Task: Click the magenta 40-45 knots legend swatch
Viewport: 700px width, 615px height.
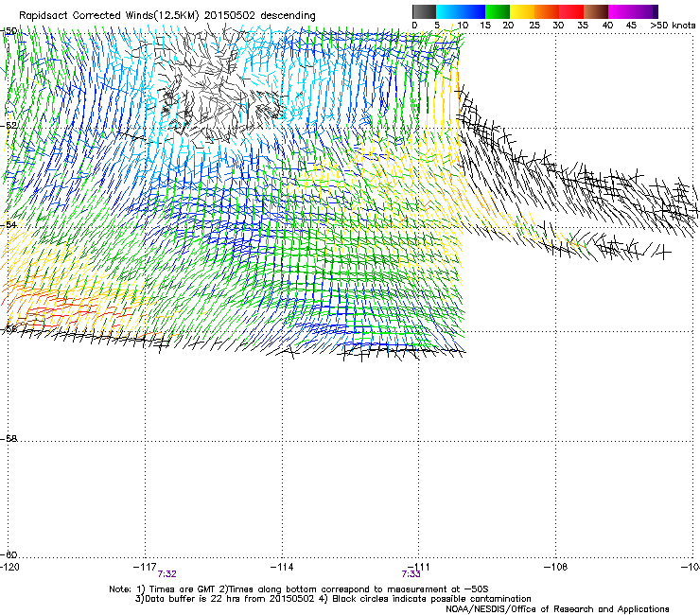Action: click(621, 11)
